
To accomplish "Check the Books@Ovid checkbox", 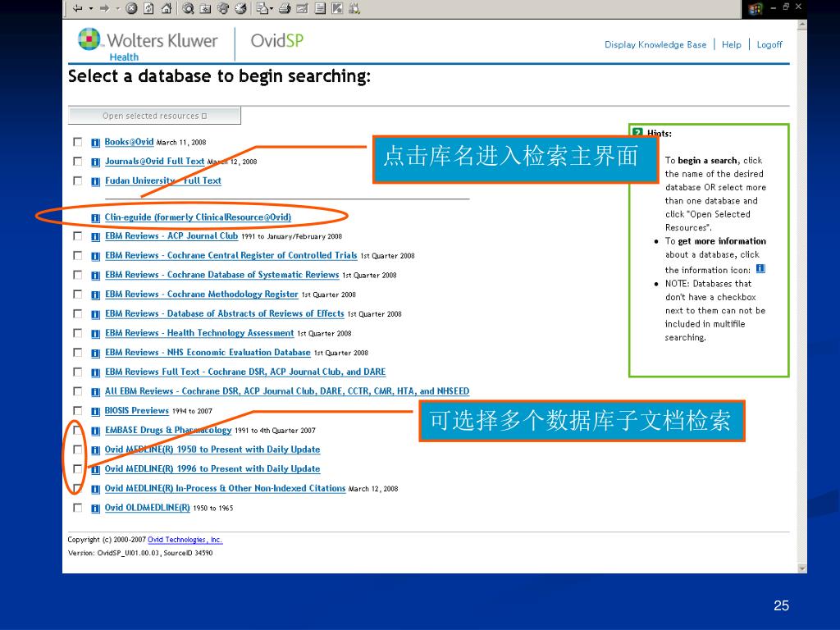I will [x=78, y=141].
